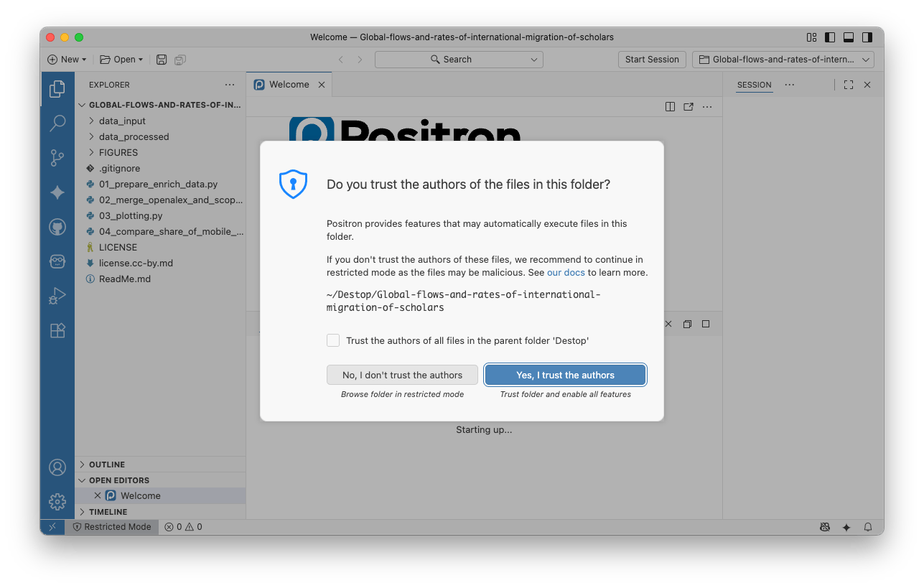The image size is (924, 588).
Task: Open the Extensions view icon
Action: [x=57, y=330]
